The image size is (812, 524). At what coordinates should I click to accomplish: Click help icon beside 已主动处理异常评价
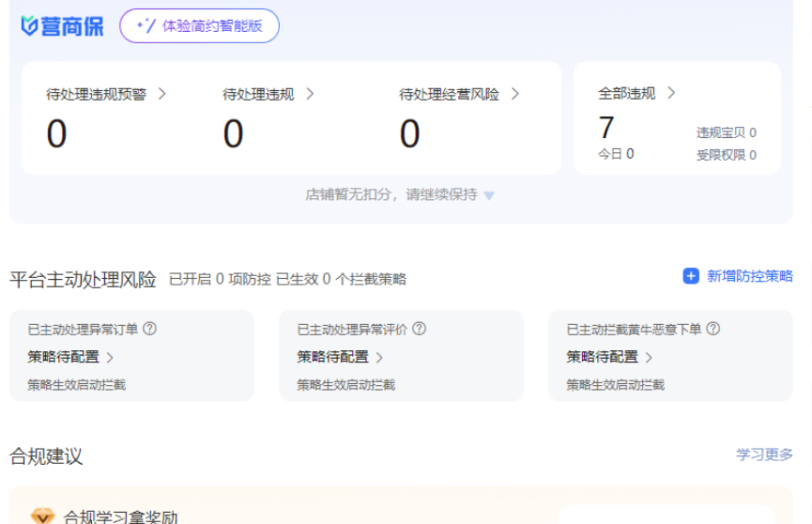point(419,329)
